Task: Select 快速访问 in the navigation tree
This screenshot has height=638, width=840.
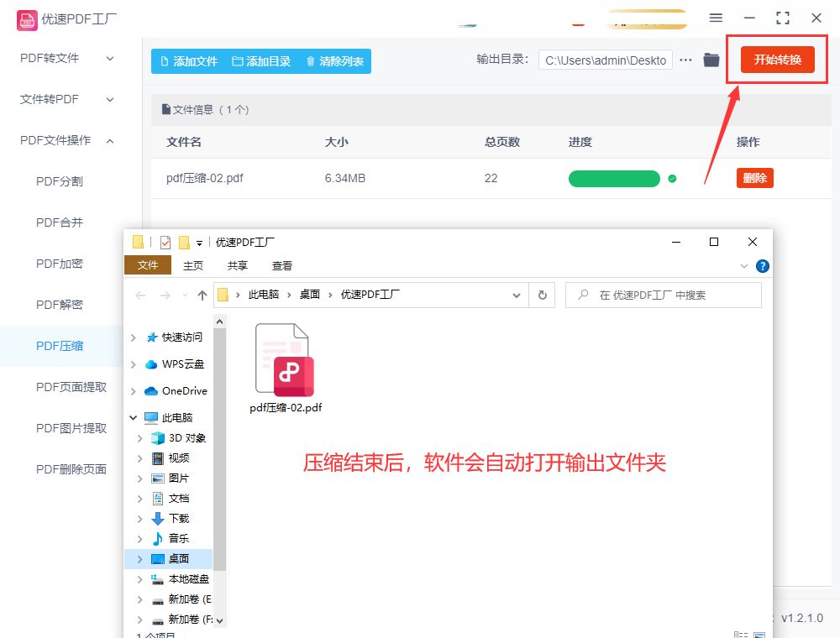Action: pos(182,337)
